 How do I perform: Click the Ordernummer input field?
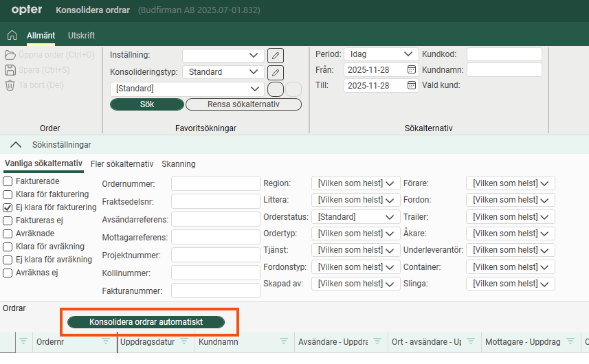click(215, 183)
